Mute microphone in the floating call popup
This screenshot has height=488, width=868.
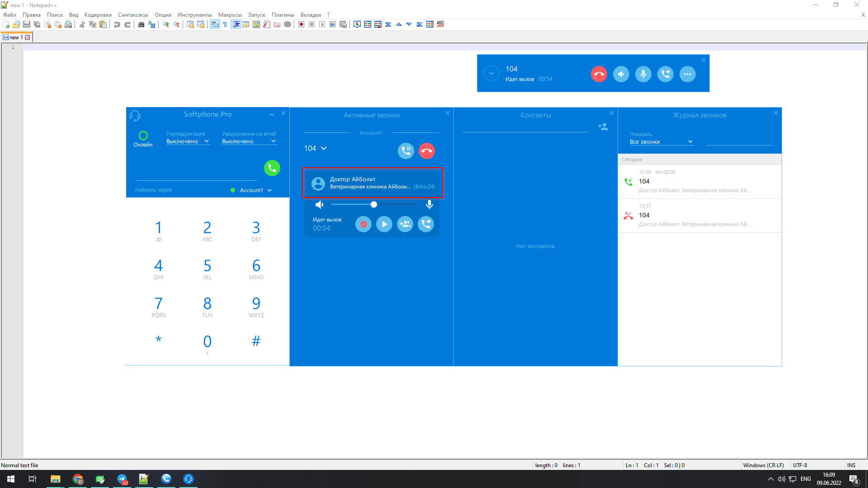643,74
